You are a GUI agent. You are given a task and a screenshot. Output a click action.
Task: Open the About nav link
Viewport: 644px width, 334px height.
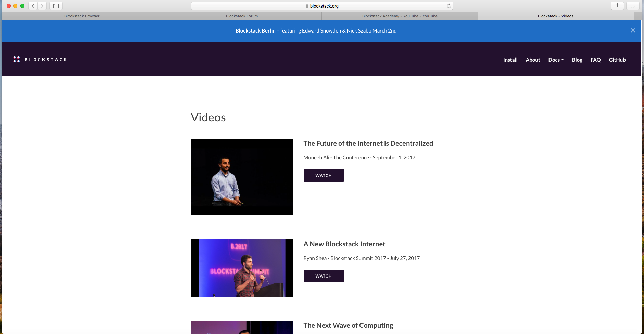(533, 60)
